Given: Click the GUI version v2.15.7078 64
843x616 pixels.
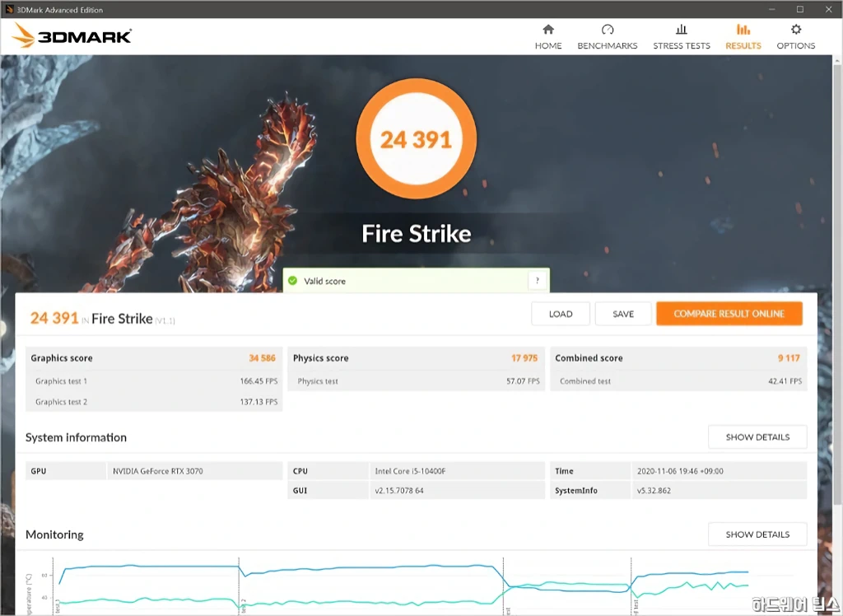Looking at the screenshot, I should coord(399,490).
